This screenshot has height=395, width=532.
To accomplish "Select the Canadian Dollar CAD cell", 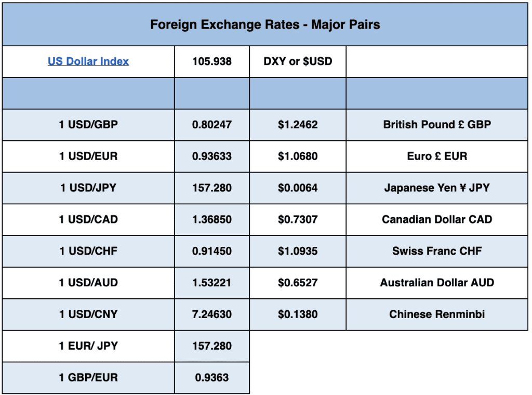I will click(437, 219).
